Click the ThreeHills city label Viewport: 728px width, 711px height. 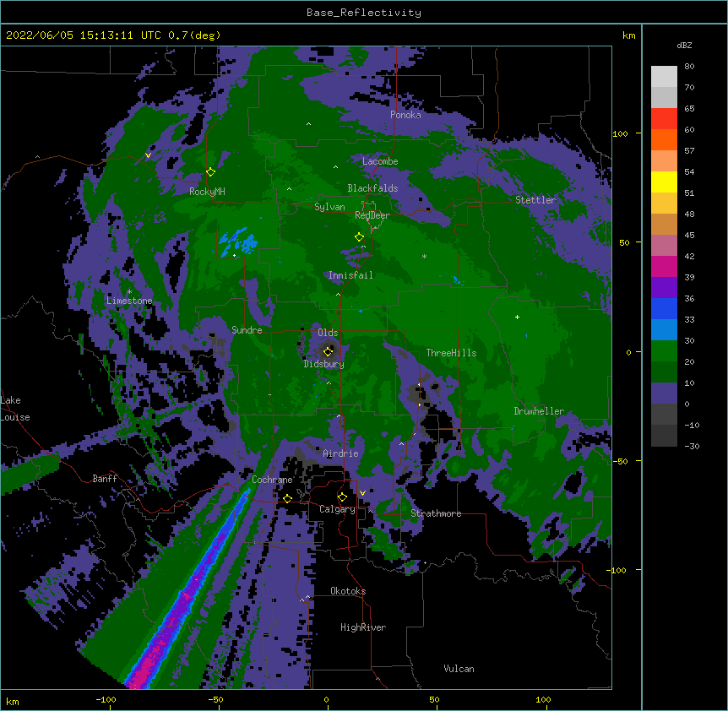(451, 353)
